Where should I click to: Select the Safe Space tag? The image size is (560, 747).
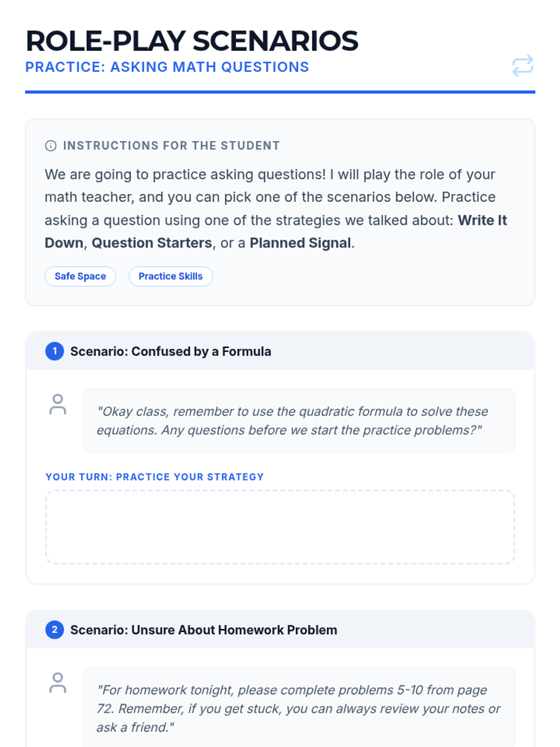tap(80, 276)
